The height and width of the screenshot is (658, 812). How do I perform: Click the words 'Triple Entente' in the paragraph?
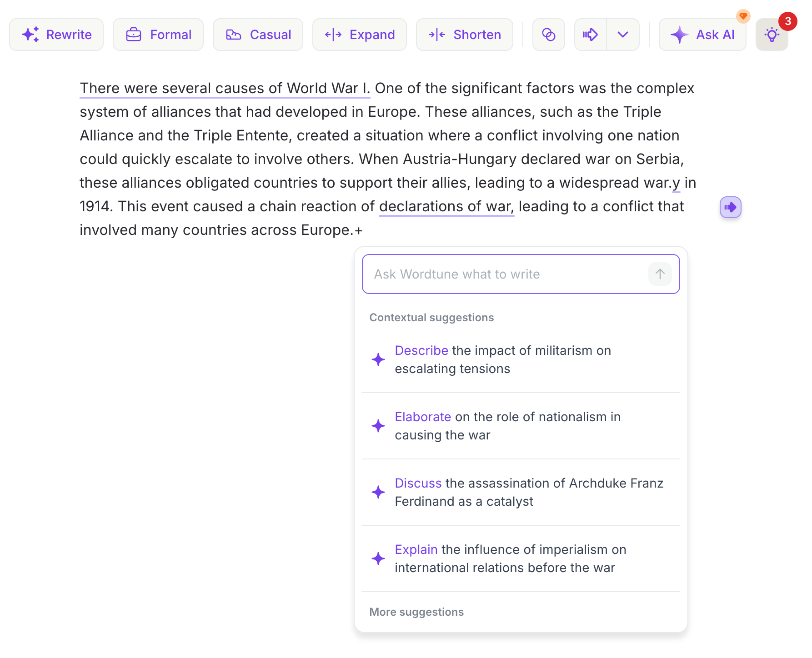pyautogui.click(x=241, y=135)
